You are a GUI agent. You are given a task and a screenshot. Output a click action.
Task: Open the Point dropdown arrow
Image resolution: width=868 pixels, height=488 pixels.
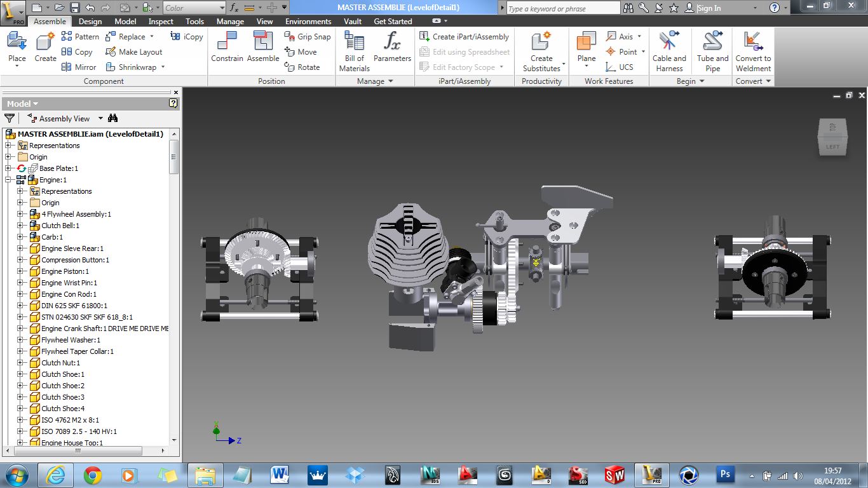[x=643, y=52]
